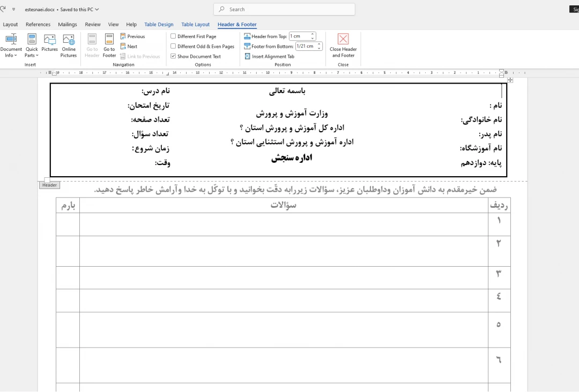The height and width of the screenshot is (392, 579).
Task: Click the left indent marker on ruler
Action: 54,73
